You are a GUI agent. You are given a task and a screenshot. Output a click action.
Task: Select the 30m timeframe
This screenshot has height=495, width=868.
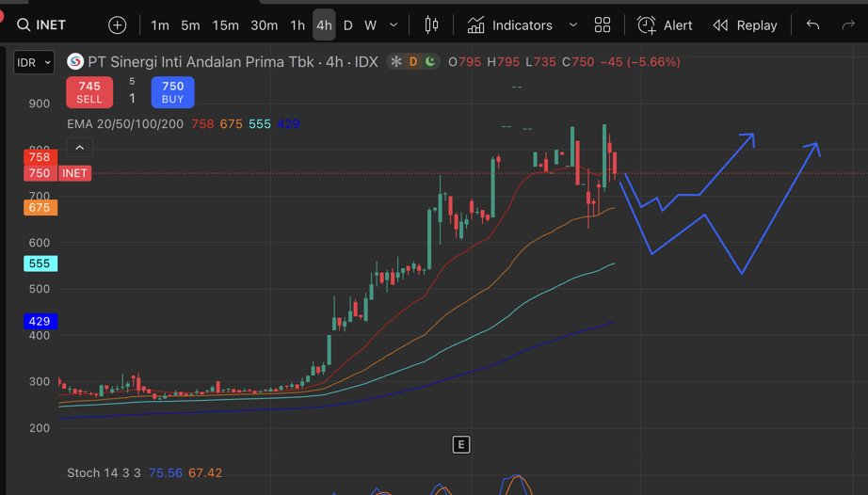pos(264,25)
